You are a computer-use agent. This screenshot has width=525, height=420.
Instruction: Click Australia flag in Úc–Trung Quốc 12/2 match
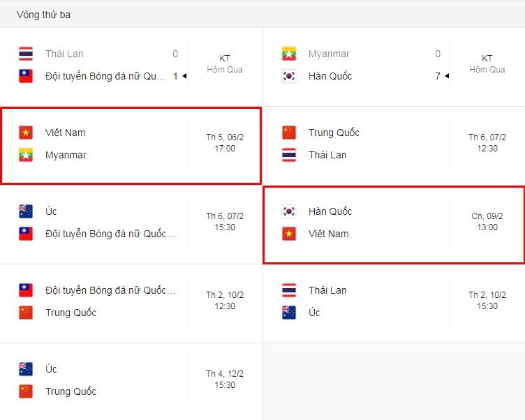[26, 369]
